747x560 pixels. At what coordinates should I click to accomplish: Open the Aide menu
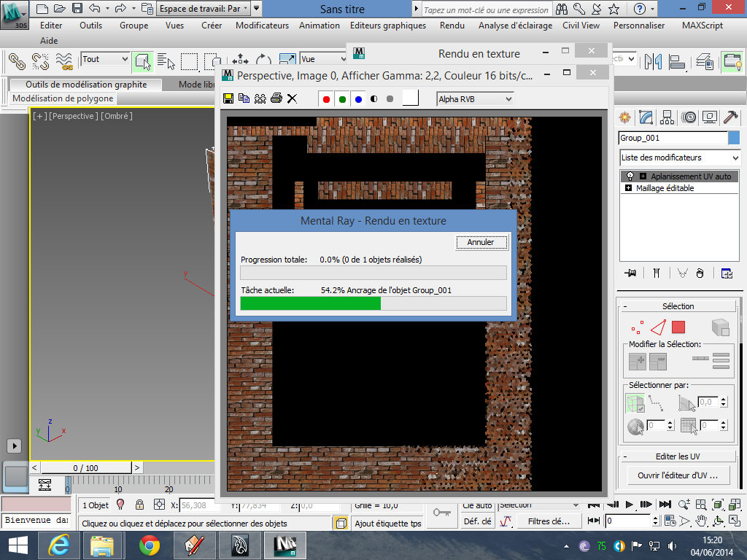click(x=49, y=41)
